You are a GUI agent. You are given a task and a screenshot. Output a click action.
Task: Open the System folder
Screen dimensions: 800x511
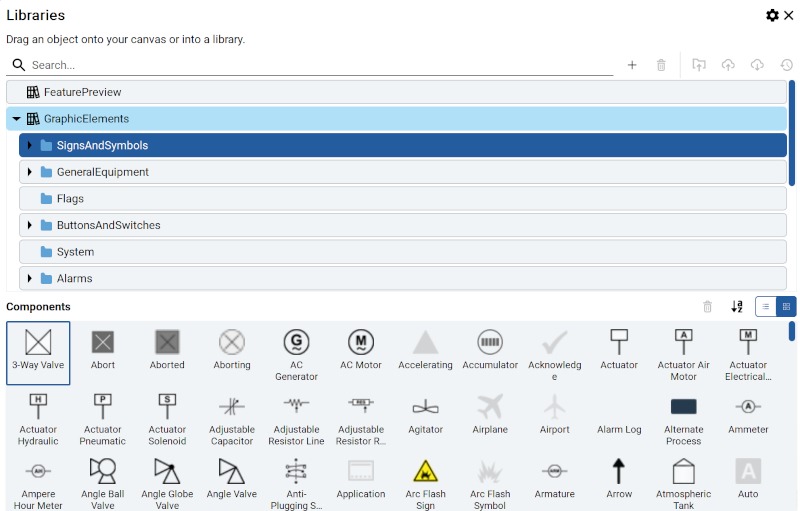coord(75,252)
